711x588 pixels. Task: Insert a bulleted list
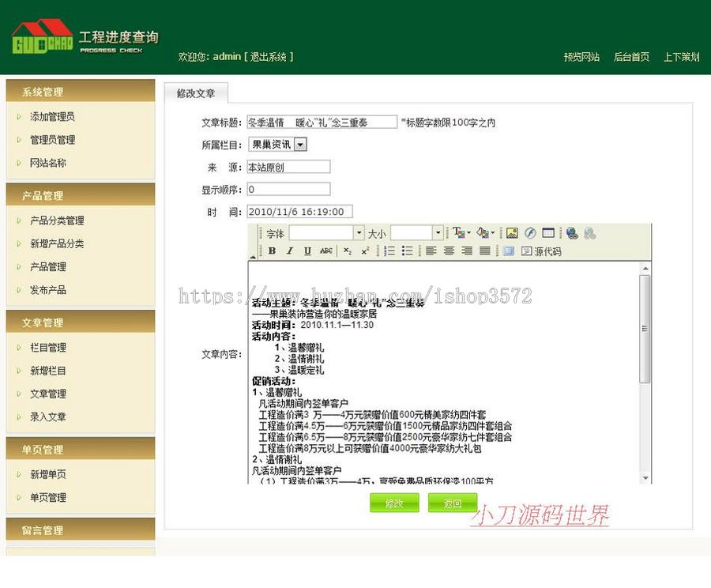407,251
